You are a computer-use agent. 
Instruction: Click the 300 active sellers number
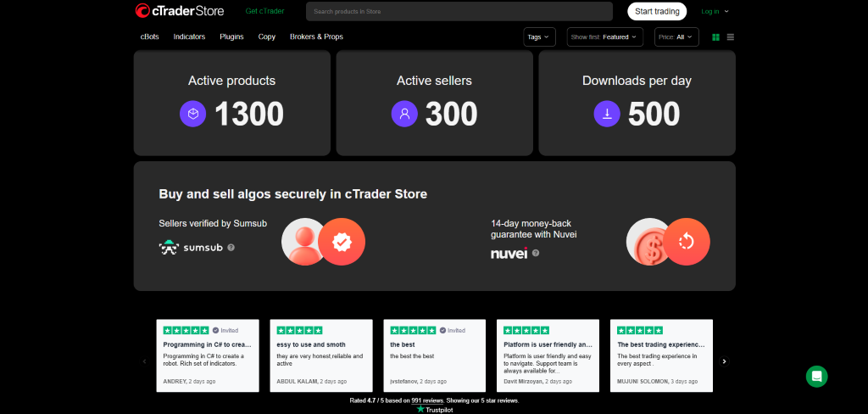coord(451,115)
